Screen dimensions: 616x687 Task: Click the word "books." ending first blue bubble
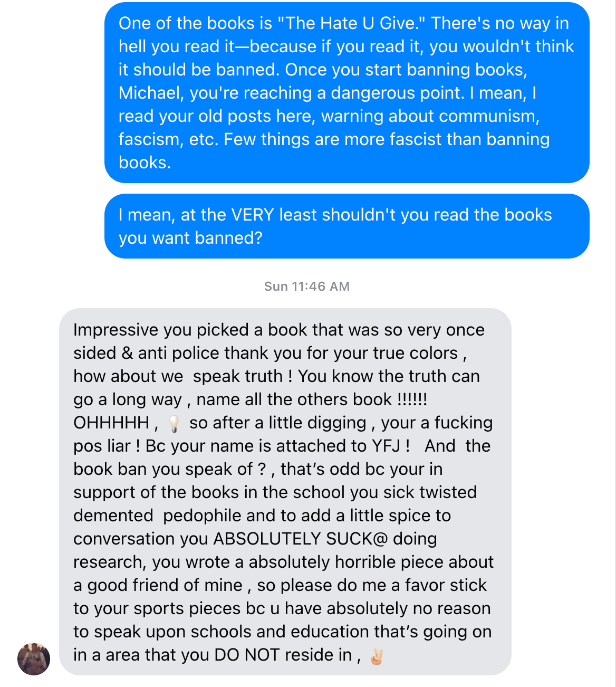click(x=145, y=163)
